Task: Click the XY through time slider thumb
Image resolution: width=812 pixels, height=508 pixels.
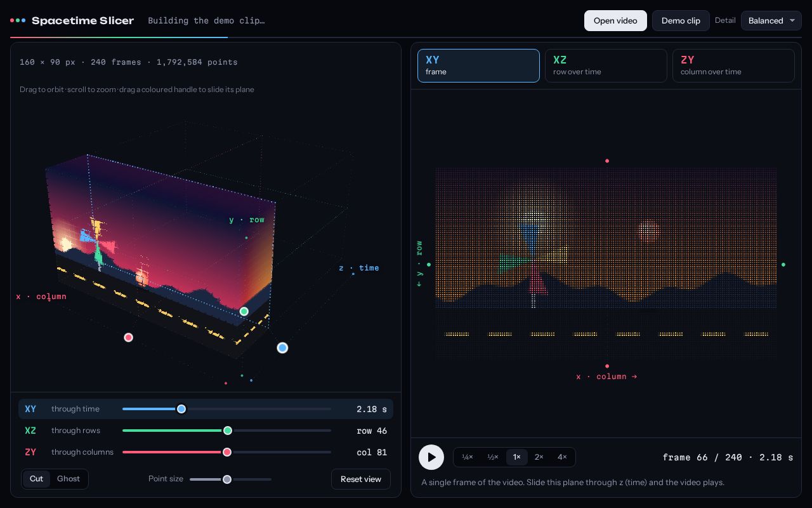Action: 181,409
